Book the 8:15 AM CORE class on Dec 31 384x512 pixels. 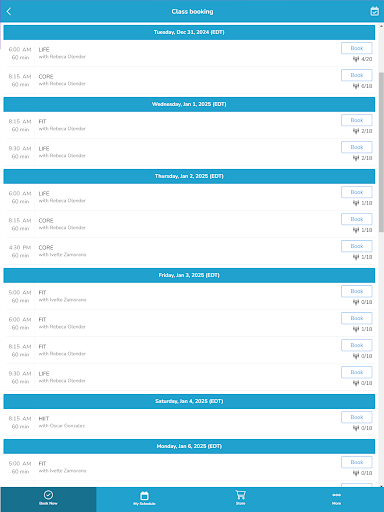[x=357, y=75]
